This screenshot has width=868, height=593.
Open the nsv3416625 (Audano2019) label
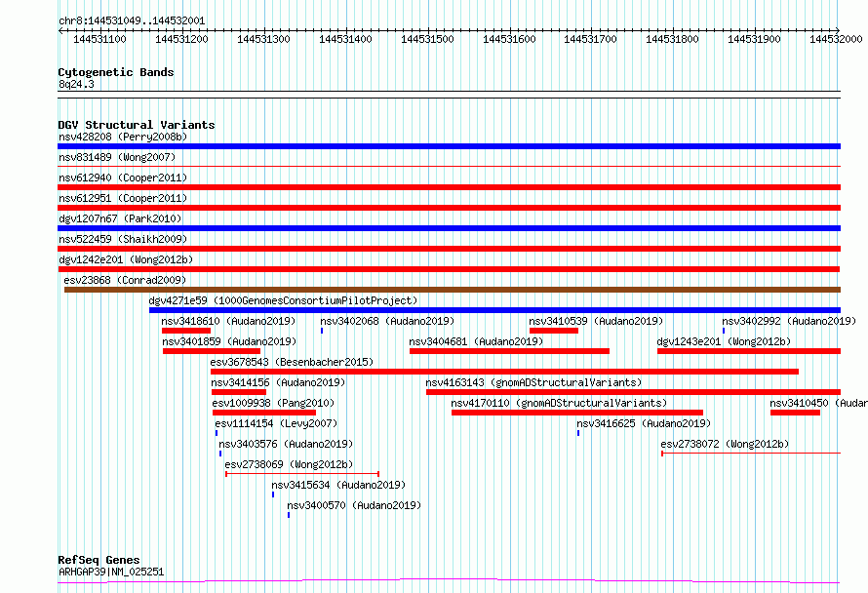pos(644,423)
